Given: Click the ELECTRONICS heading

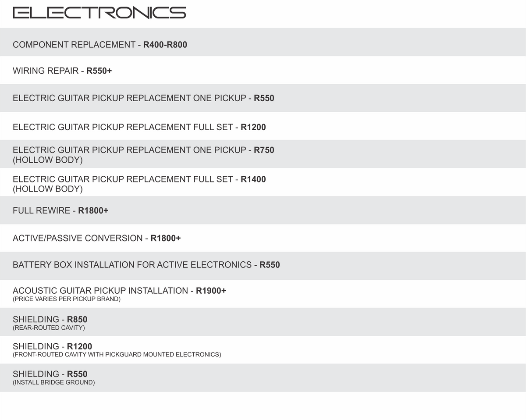Looking at the screenshot, I should [x=100, y=13].
